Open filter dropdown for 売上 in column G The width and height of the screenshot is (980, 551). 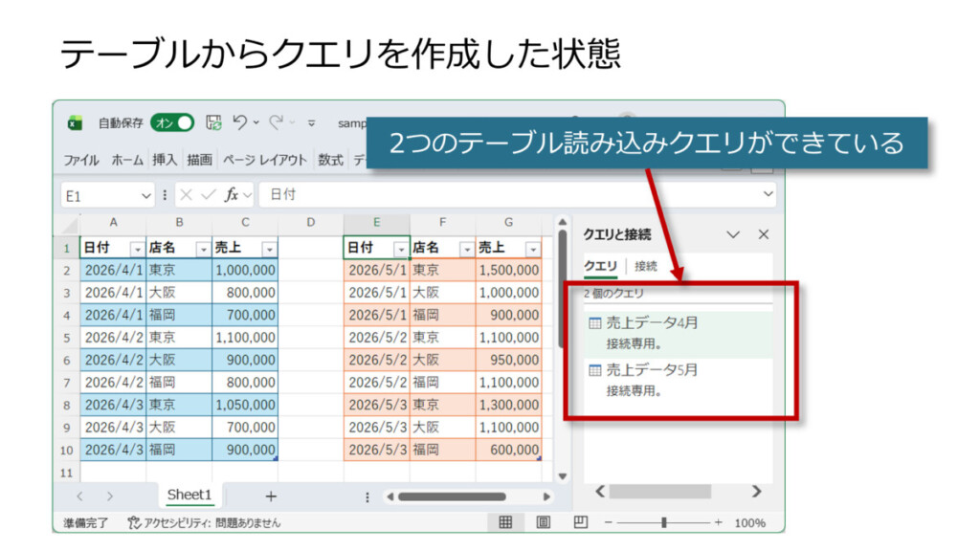coord(532,249)
